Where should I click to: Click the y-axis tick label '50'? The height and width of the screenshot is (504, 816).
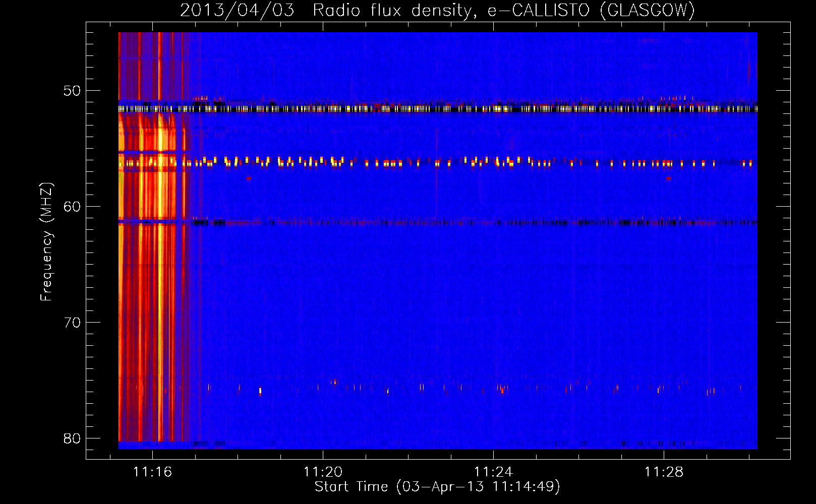(x=72, y=91)
